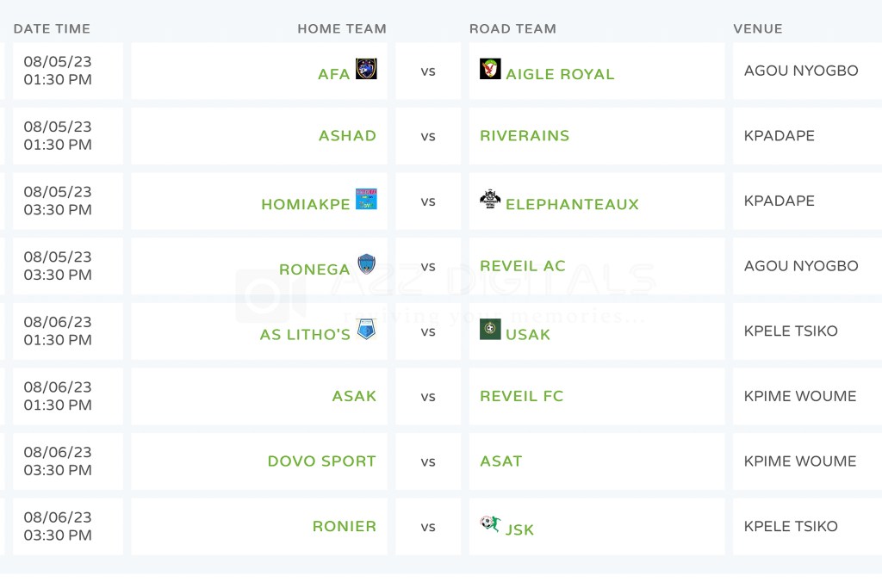882x588 pixels.
Task: Open the REVEIL FC team page
Action: point(521,396)
